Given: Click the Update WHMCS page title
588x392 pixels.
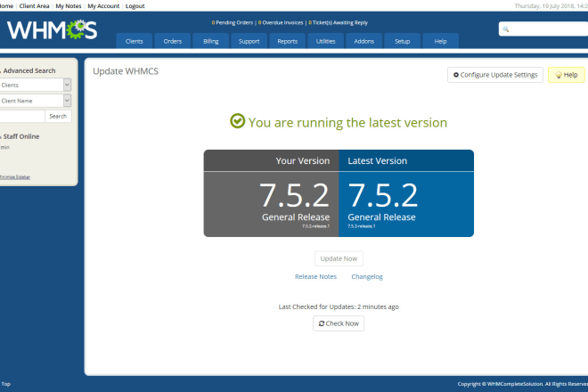Looking at the screenshot, I should pyautogui.click(x=126, y=71).
